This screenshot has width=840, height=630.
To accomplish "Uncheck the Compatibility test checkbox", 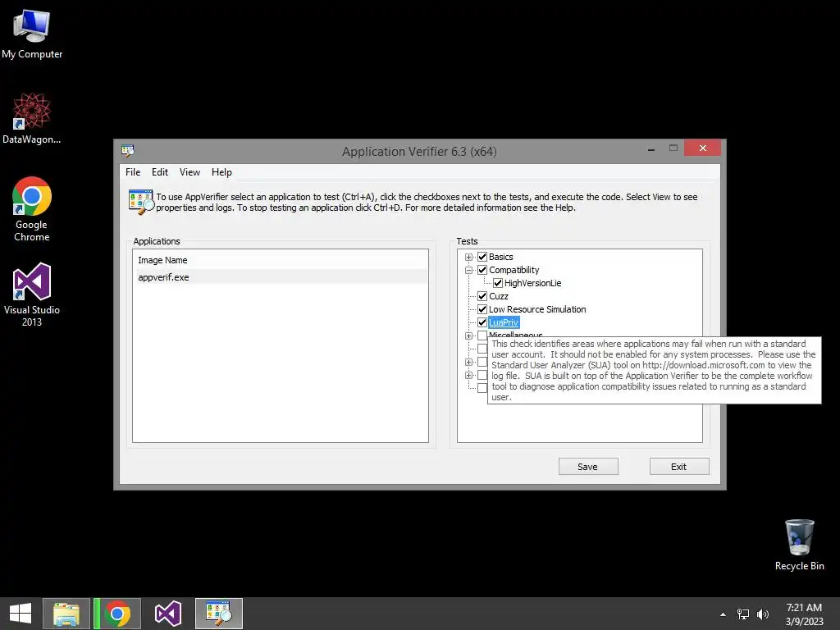I will click(x=482, y=270).
